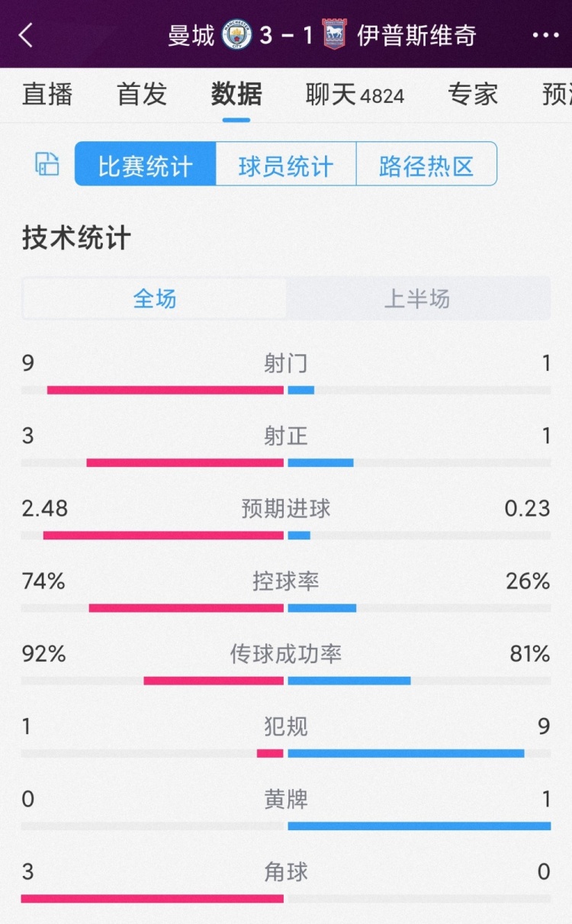Tap the 曼城 team name
This screenshot has height=924, width=572.
[x=191, y=35]
